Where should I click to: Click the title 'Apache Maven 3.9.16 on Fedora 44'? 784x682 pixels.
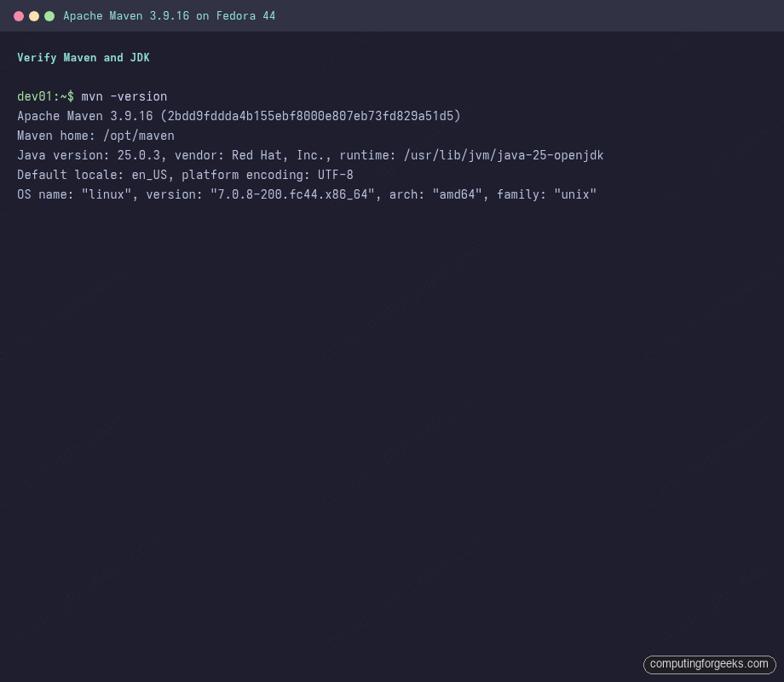(169, 16)
